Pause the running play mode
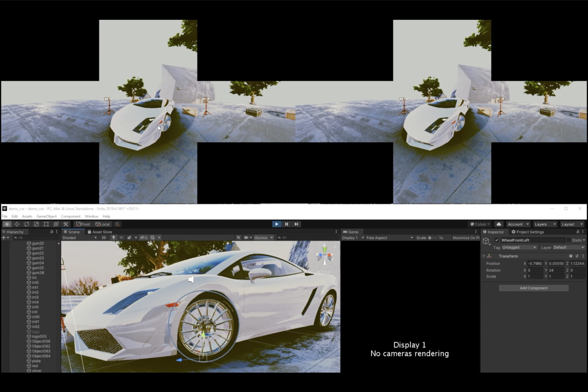Screen dimensions: 588x392 286,224
